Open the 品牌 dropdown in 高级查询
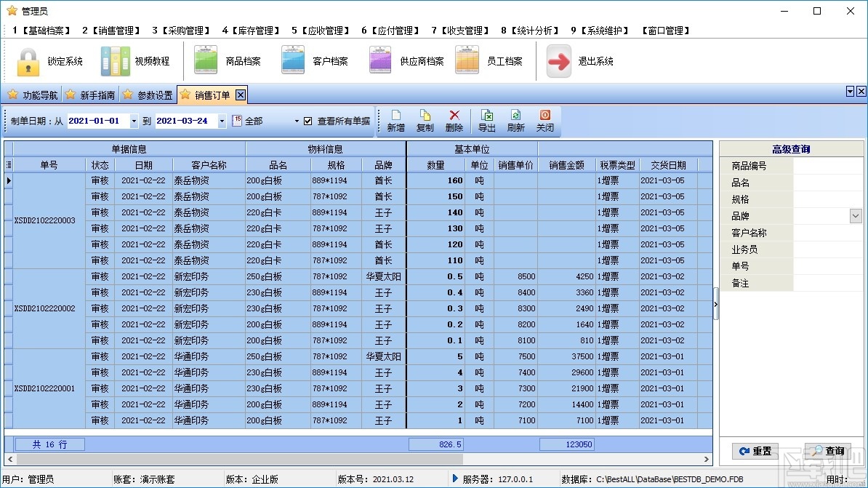 [x=855, y=215]
